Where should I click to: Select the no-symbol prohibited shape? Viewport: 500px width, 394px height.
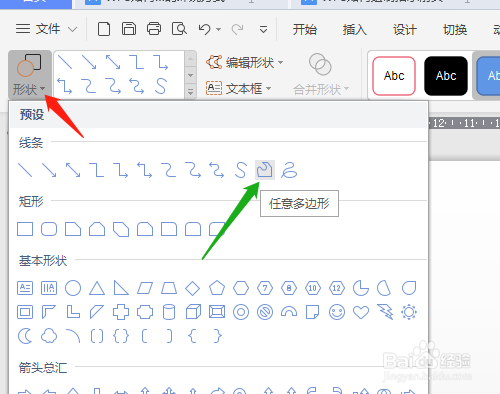[265, 312]
